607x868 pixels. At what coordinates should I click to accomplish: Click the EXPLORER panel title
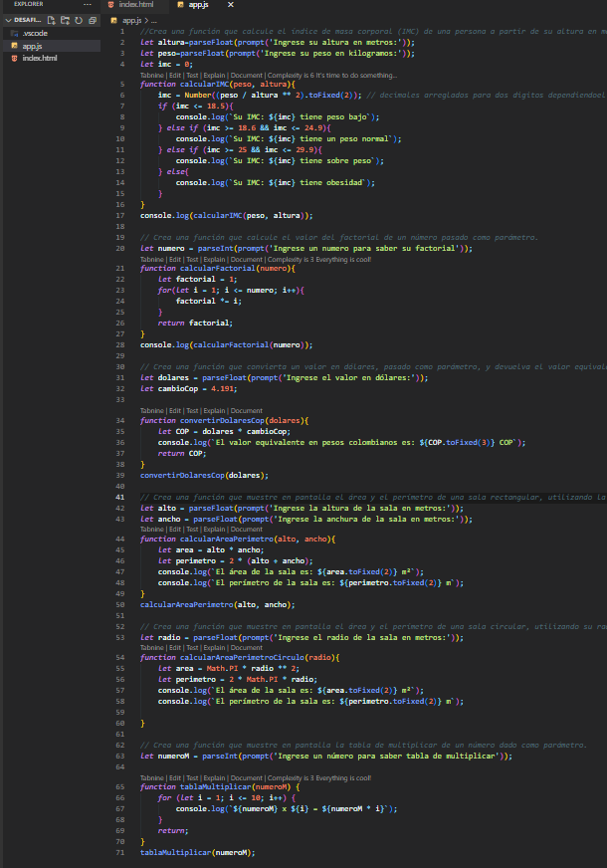28,4
